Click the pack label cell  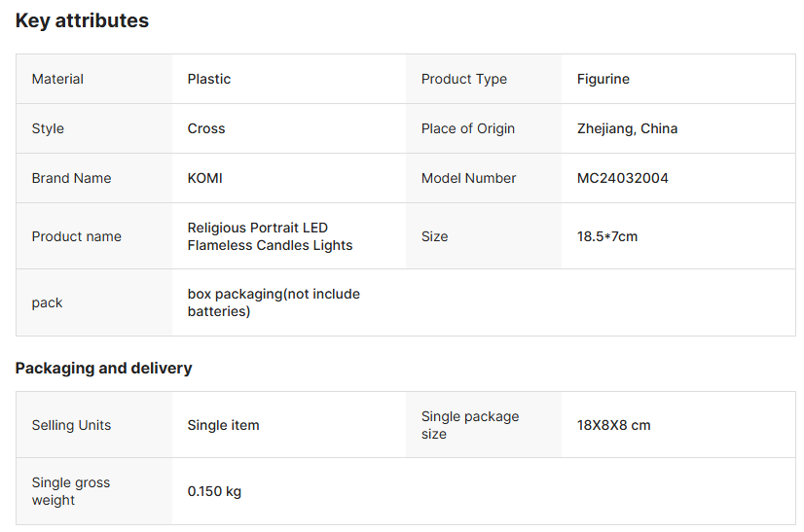pyautogui.click(x=94, y=302)
